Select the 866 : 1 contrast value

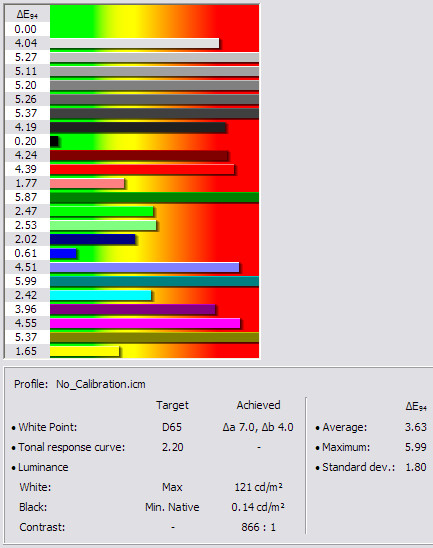point(258,527)
